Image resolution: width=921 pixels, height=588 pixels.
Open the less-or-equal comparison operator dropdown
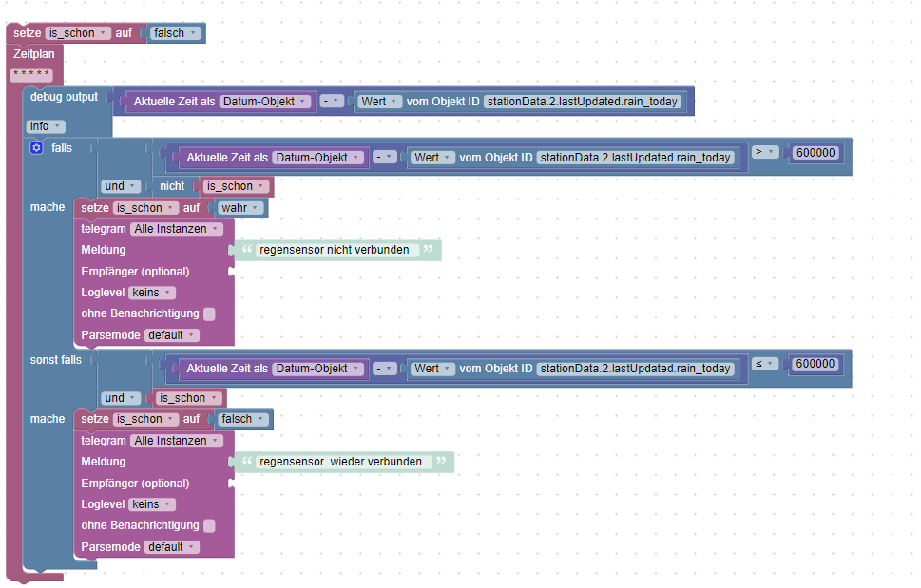point(765,364)
